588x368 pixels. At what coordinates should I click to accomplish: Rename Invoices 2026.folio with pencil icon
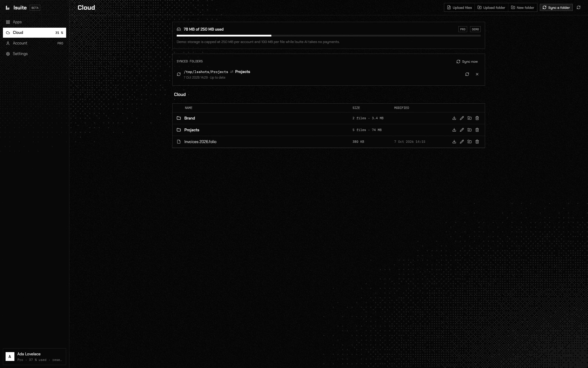462,142
